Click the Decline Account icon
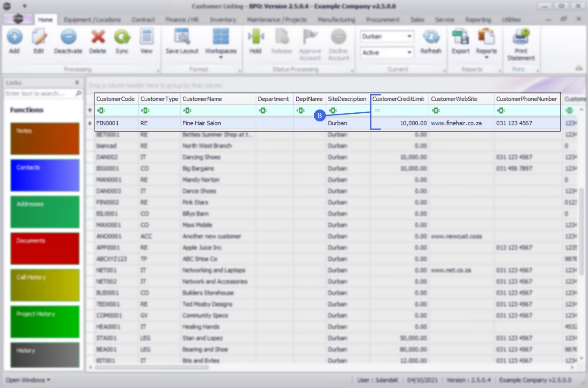 (338, 37)
